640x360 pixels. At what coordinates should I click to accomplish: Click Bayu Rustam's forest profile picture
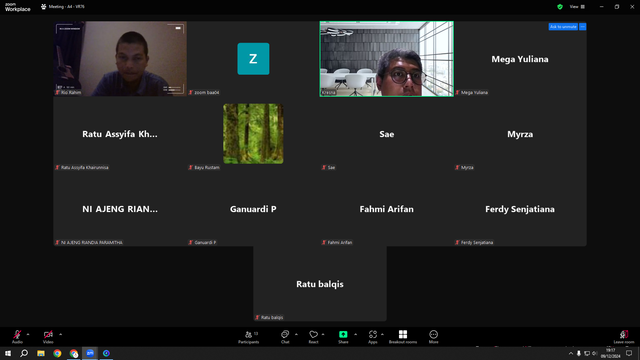pyautogui.click(x=253, y=133)
